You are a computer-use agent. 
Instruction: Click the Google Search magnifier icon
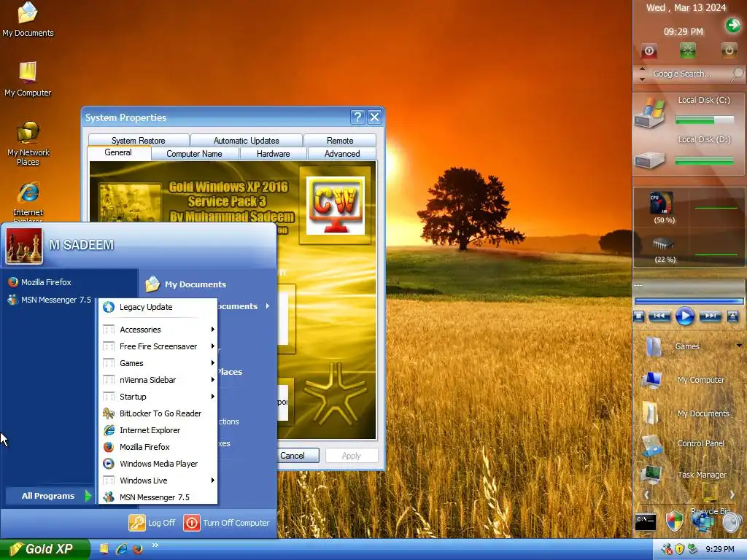coord(736,74)
